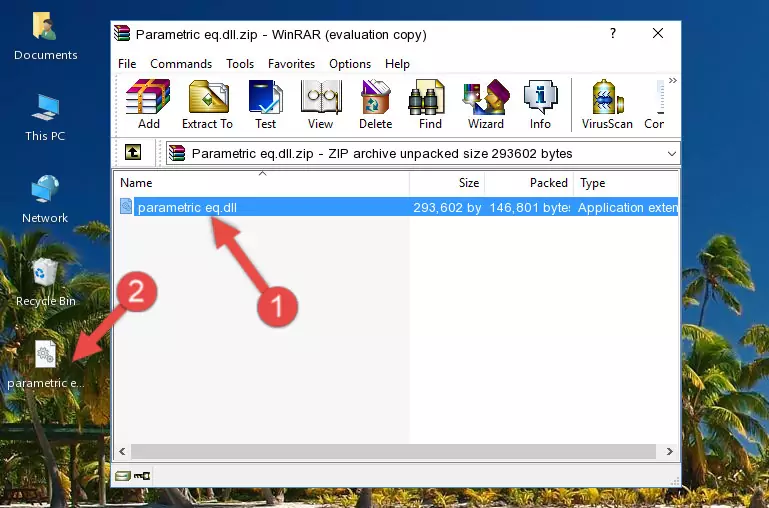Click the key password icon in status bar
The image size is (769, 508).
(x=142, y=475)
